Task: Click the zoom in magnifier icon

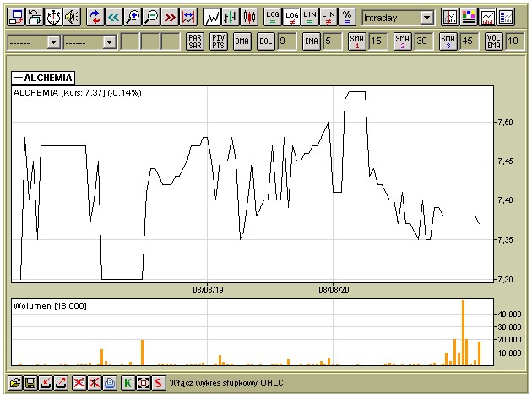Action: [133, 17]
